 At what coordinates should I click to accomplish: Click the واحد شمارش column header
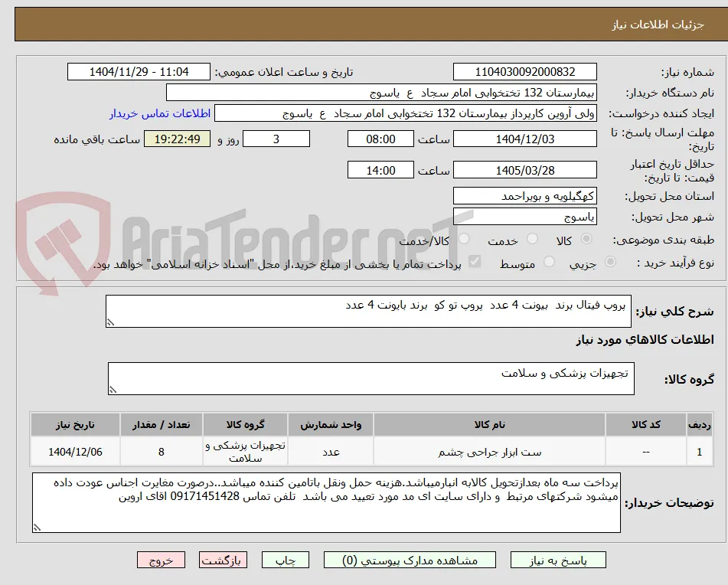click(x=331, y=425)
